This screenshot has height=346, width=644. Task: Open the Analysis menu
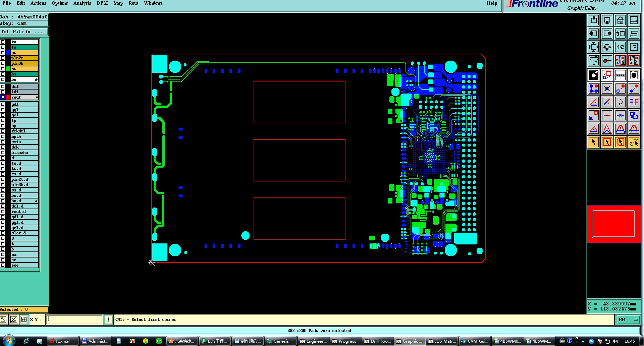click(x=82, y=3)
